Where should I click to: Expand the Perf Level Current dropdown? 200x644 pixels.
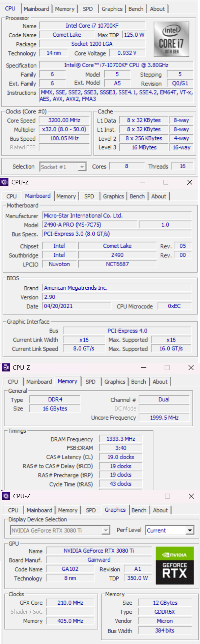pyautogui.click(x=170, y=530)
